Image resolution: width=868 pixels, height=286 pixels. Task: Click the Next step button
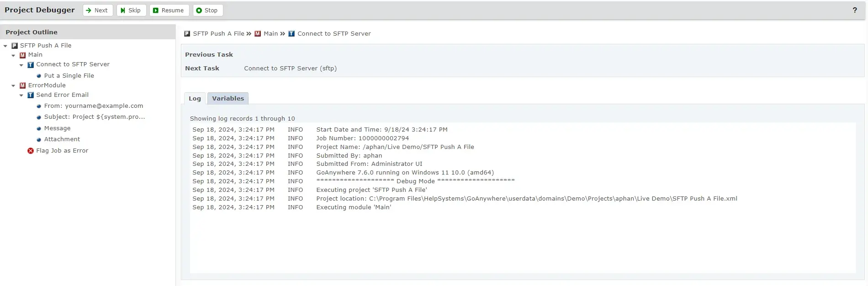point(97,10)
